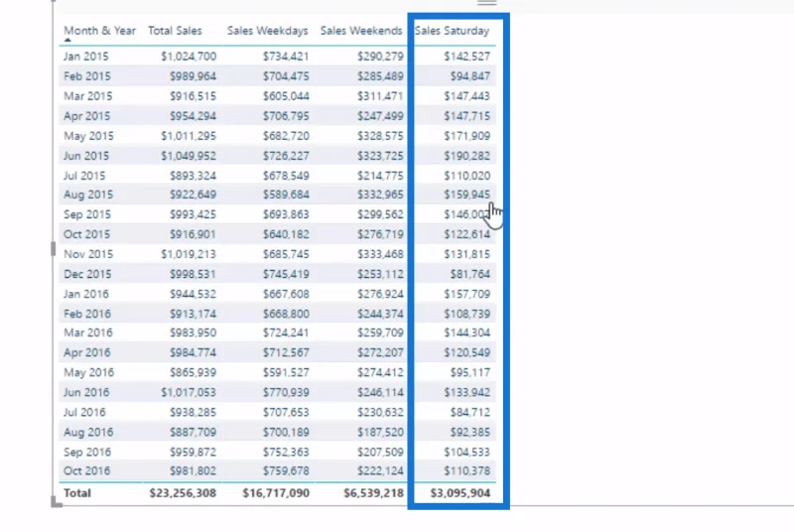The width and height of the screenshot is (794, 532).
Task: Sort by the Month & Year column header
Action: (x=100, y=31)
